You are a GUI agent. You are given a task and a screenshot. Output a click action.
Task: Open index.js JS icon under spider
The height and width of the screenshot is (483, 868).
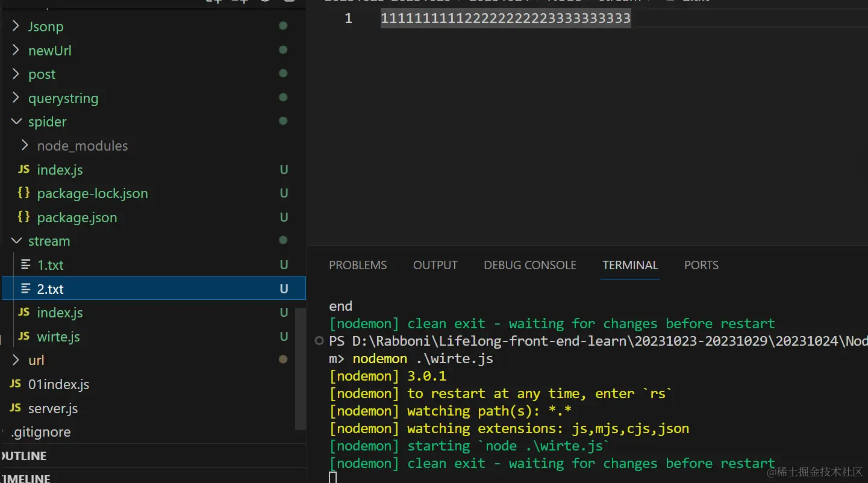pos(24,170)
